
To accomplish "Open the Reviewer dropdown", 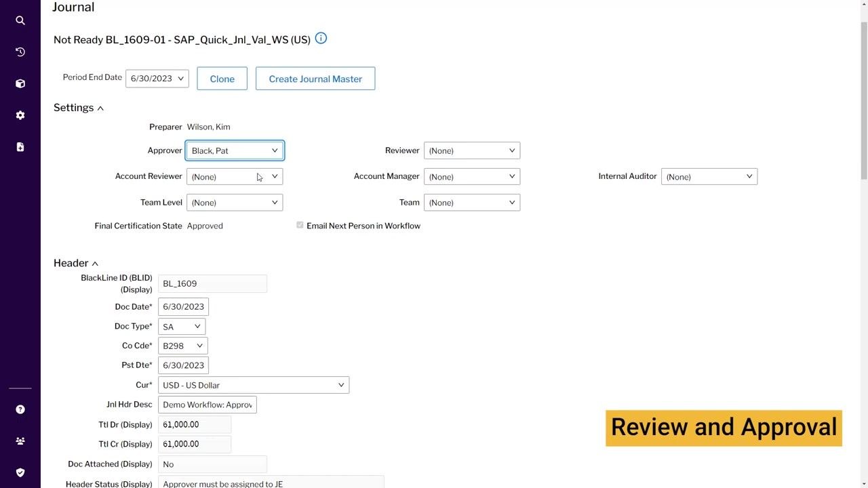I will pyautogui.click(x=472, y=150).
